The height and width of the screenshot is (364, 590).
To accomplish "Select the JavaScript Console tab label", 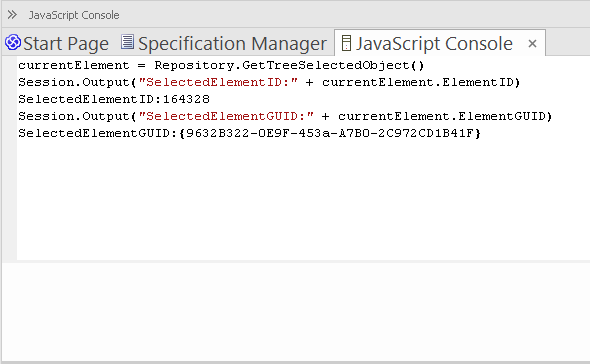I will tap(434, 44).
